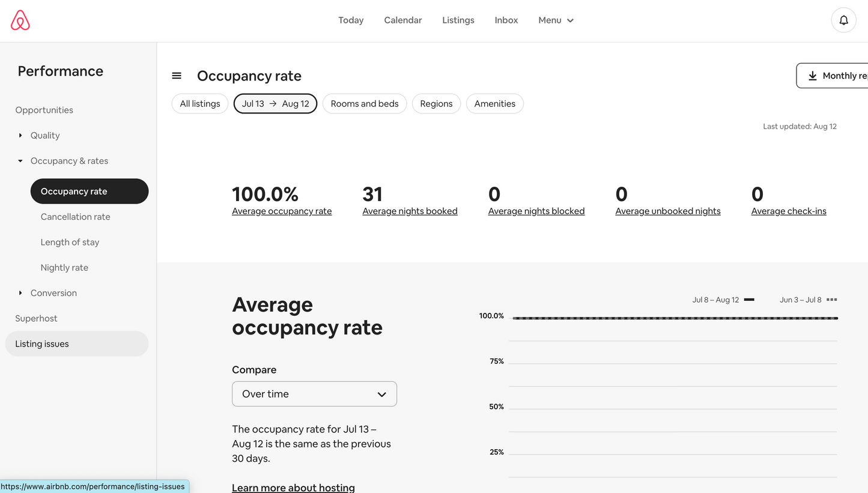Open the notification bell
Viewport: 868px width, 493px height.
(x=843, y=20)
